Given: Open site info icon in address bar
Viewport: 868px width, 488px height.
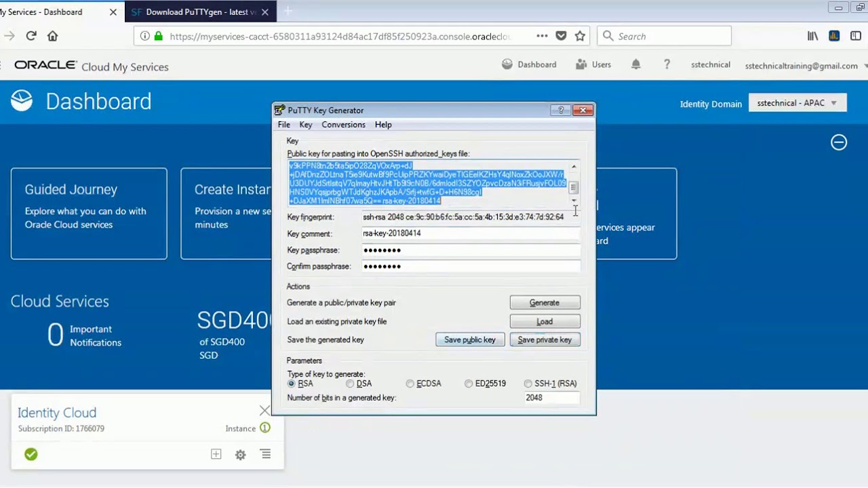Looking at the screenshot, I should pos(144,36).
